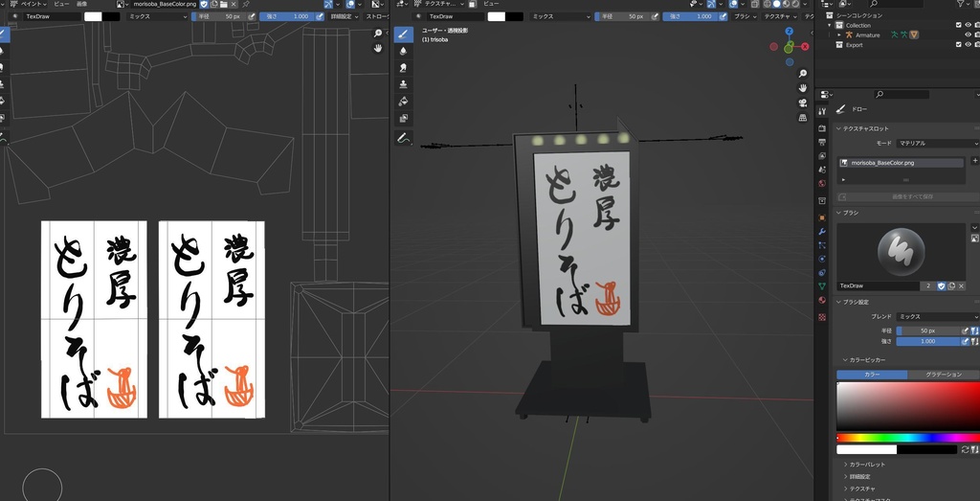This screenshot has width=980, height=501.
Task: Click 画像をすべて保存 button
Action: tap(907, 196)
